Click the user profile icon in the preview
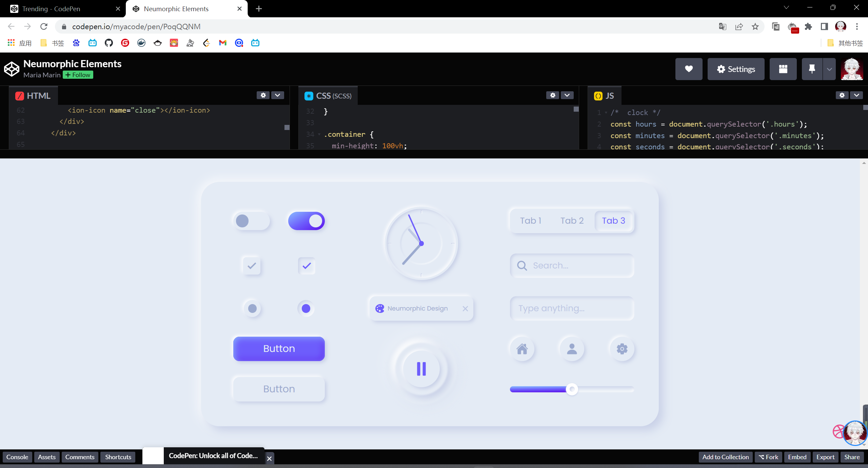The image size is (868, 468). [x=572, y=349]
